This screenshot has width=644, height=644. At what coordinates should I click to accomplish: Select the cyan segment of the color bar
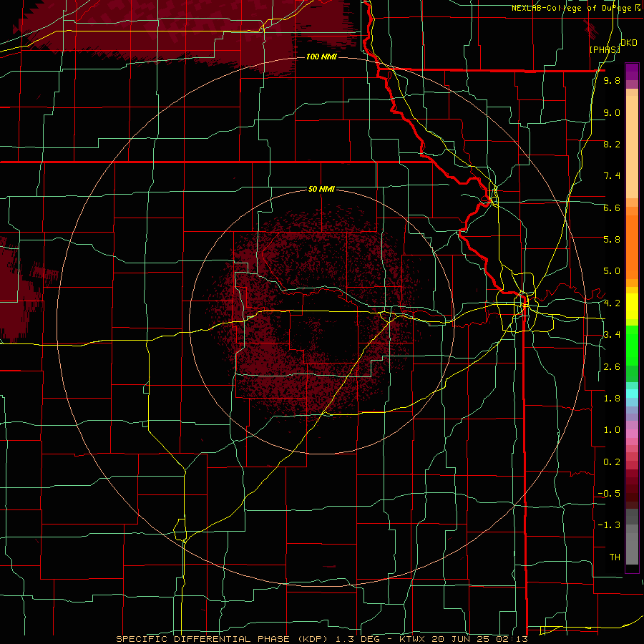(632, 394)
